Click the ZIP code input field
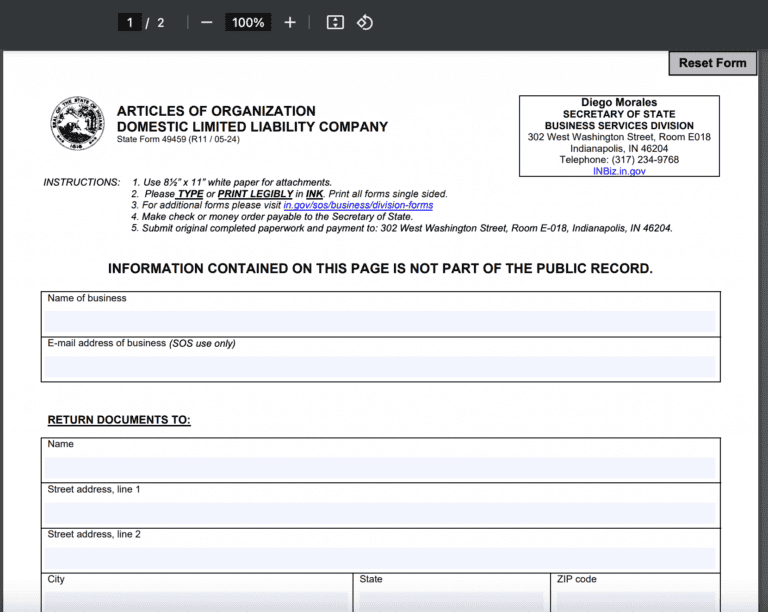Screen dimensions: 768x612 (x=636, y=602)
